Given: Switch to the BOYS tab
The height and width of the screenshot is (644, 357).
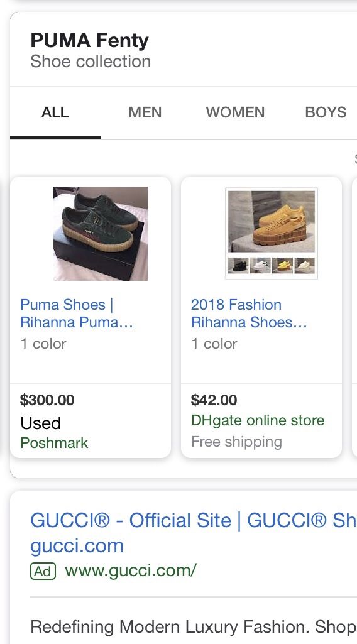Looking at the screenshot, I should [326, 112].
